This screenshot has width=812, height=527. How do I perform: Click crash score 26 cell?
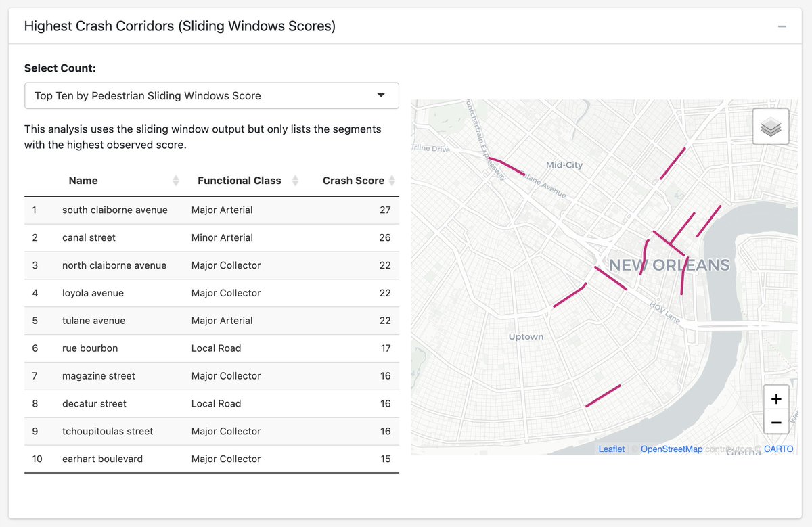(x=385, y=238)
